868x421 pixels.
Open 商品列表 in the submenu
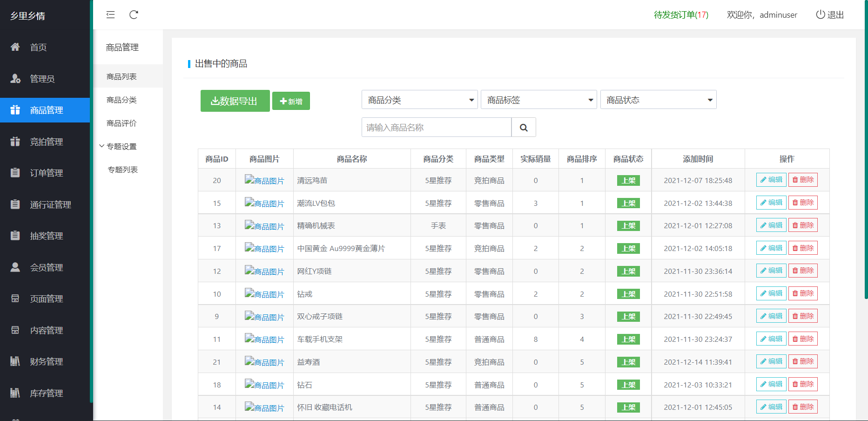(121, 76)
